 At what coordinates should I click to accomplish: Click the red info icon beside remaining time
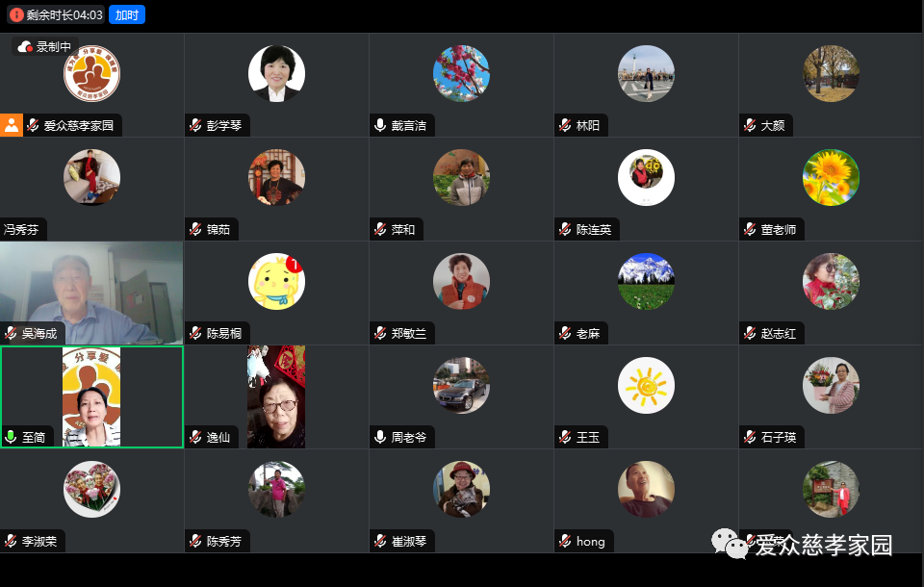[16, 14]
